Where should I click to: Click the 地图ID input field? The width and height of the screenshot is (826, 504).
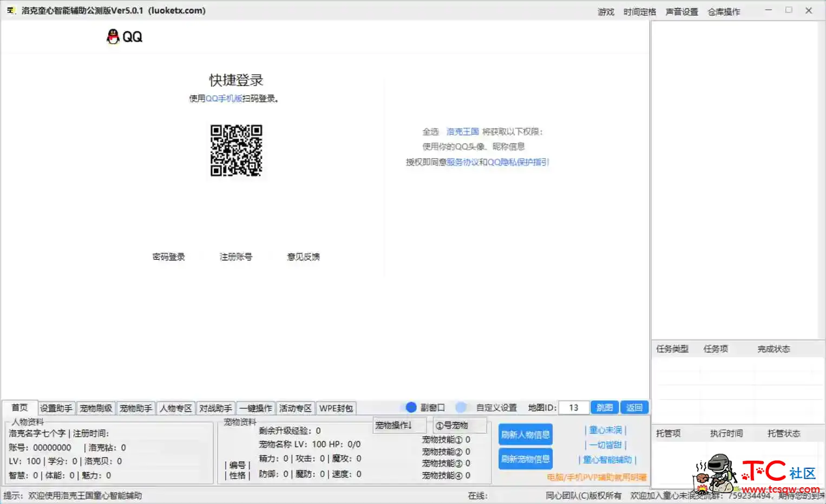(574, 408)
